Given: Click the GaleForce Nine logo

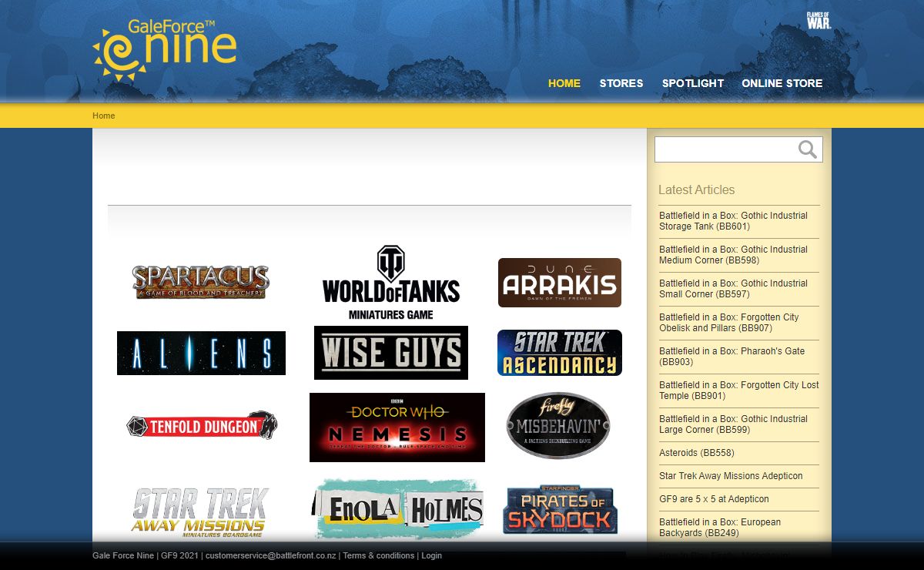Looking at the screenshot, I should pos(164,50).
